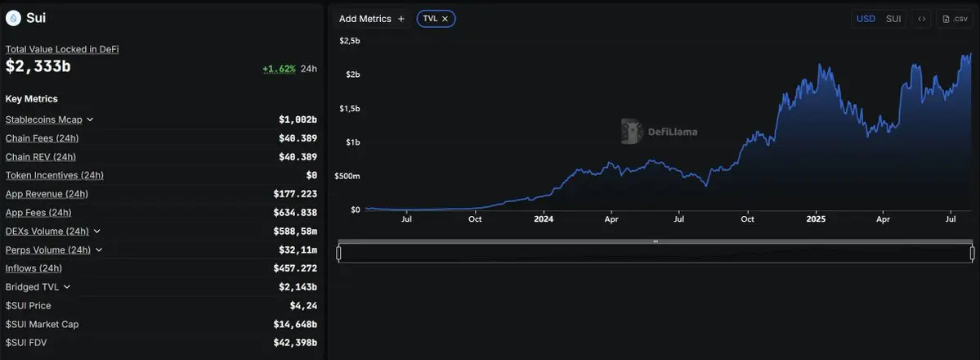The image size is (980, 360).
Task: Click the top grip of range slider
Action: (656, 241)
